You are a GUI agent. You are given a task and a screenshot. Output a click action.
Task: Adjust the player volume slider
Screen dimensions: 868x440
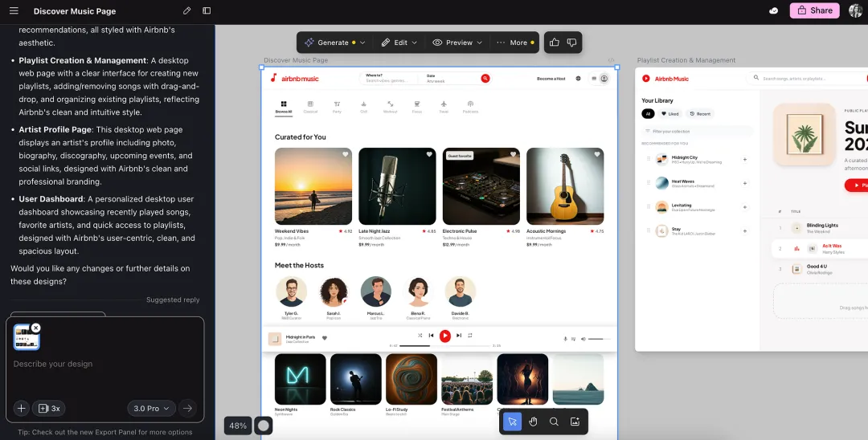pyautogui.click(x=600, y=339)
